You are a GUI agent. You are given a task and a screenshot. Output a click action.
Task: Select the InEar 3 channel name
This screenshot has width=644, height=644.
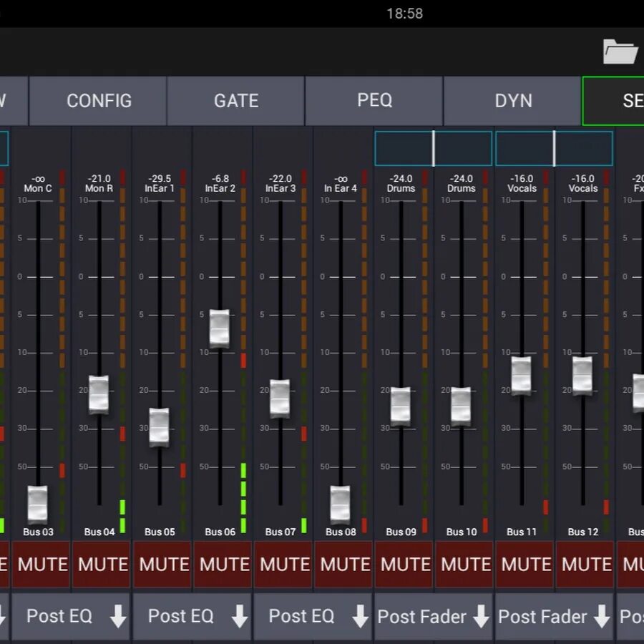tap(280, 188)
